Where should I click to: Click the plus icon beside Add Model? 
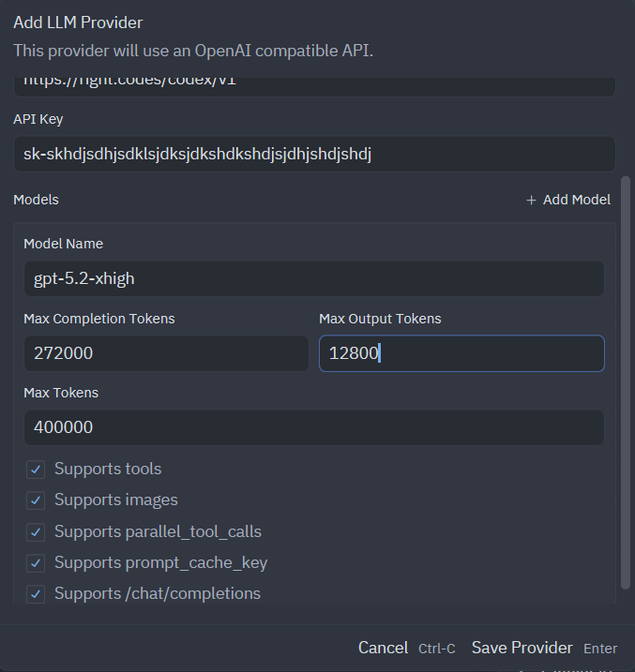click(x=531, y=200)
